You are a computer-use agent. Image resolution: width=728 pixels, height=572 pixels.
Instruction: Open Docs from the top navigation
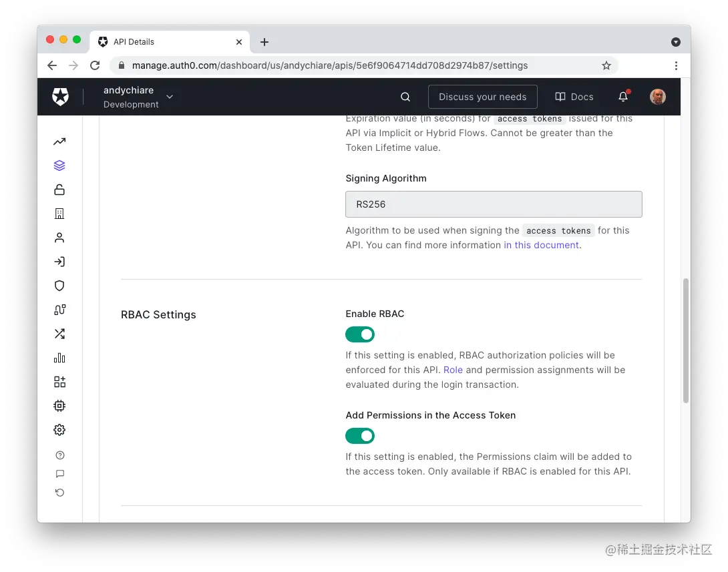click(x=574, y=96)
